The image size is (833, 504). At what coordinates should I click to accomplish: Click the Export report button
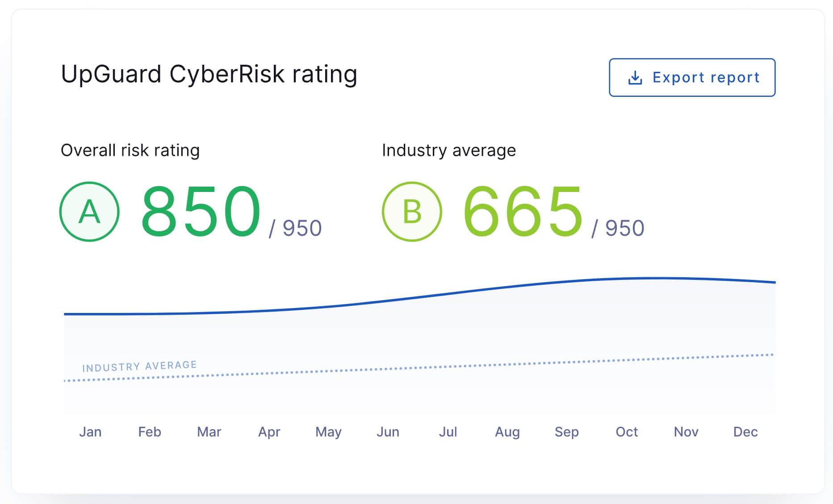pyautogui.click(x=692, y=77)
